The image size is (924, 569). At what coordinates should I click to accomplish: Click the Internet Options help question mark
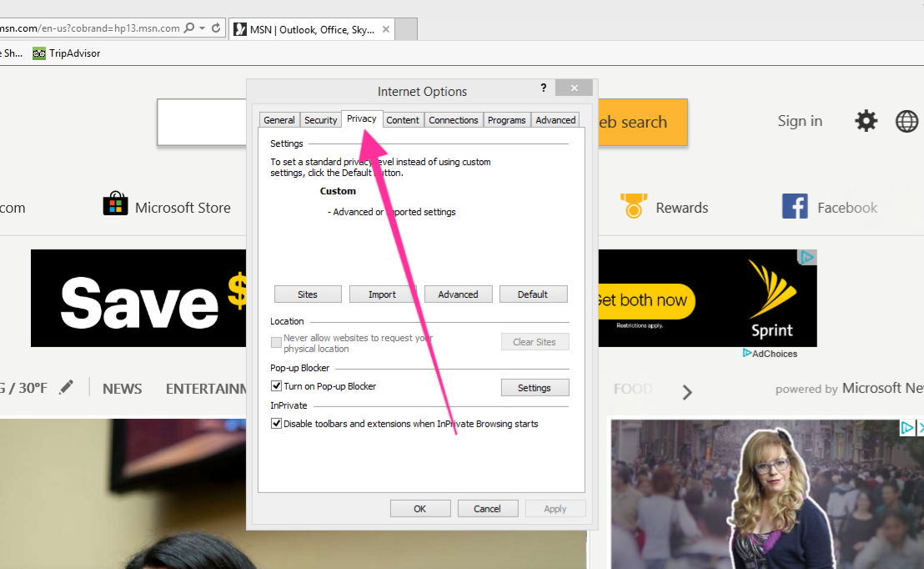tap(544, 88)
